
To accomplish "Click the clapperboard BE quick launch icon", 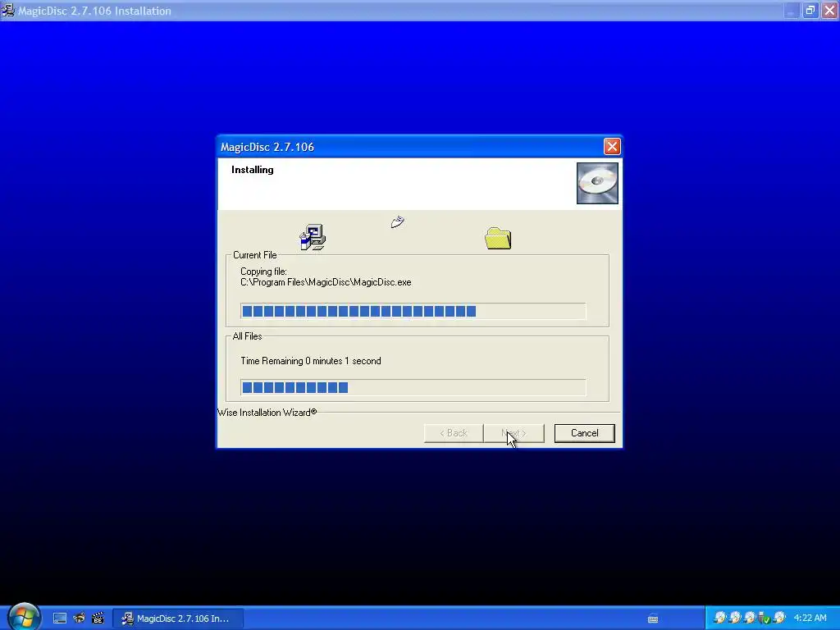I will pyautogui.click(x=98, y=619).
